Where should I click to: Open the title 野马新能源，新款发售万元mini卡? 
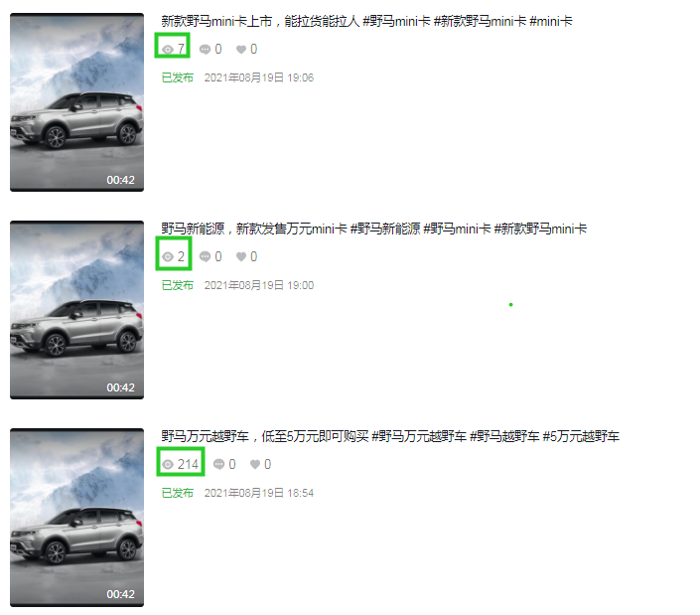point(254,230)
